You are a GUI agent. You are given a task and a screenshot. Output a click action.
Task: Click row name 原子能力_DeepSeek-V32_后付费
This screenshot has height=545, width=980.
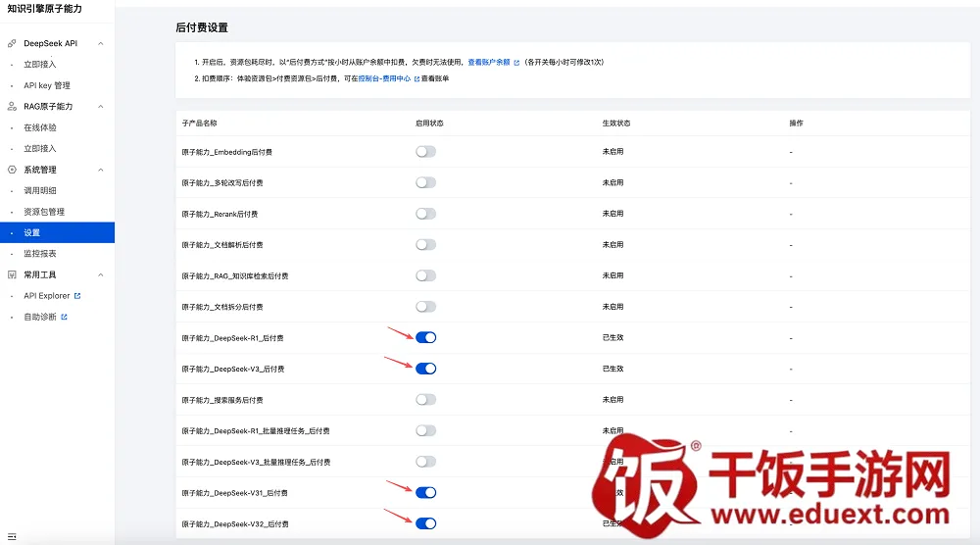tap(235, 523)
